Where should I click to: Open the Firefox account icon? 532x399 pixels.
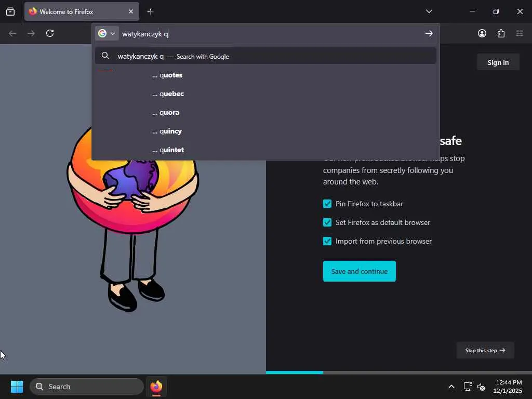(x=482, y=33)
